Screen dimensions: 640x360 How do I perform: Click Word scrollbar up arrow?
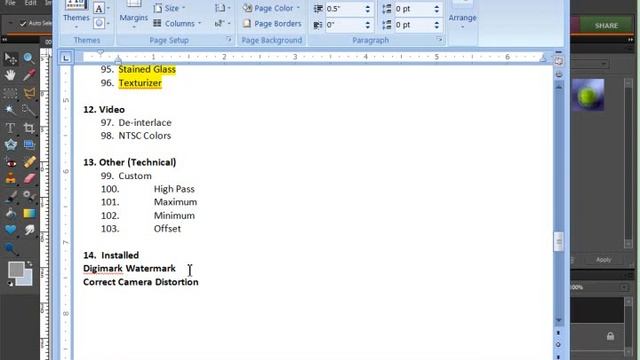point(559,87)
